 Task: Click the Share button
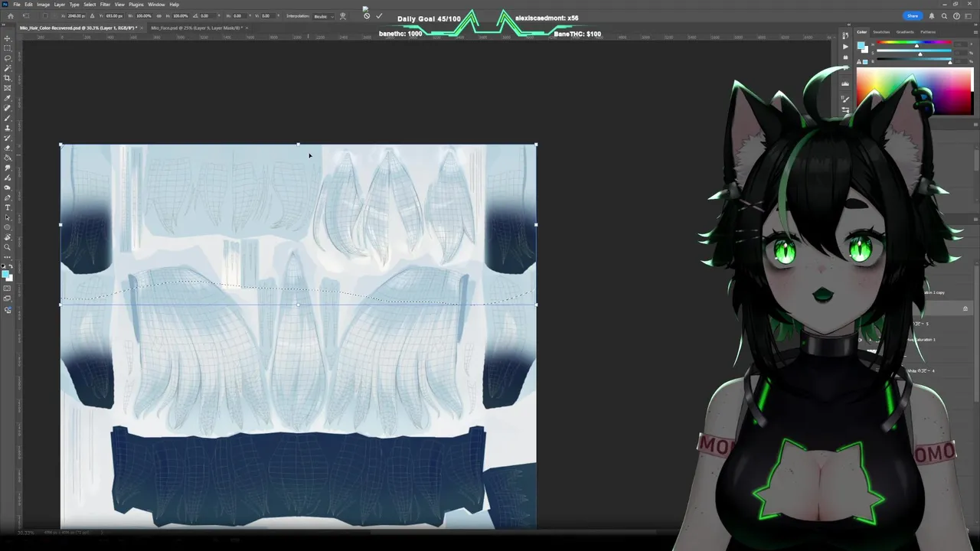coord(913,15)
